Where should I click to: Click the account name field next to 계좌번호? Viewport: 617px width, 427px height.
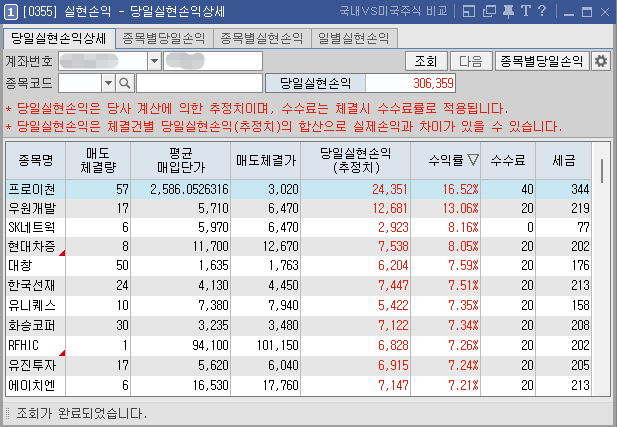tap(213, 61)
